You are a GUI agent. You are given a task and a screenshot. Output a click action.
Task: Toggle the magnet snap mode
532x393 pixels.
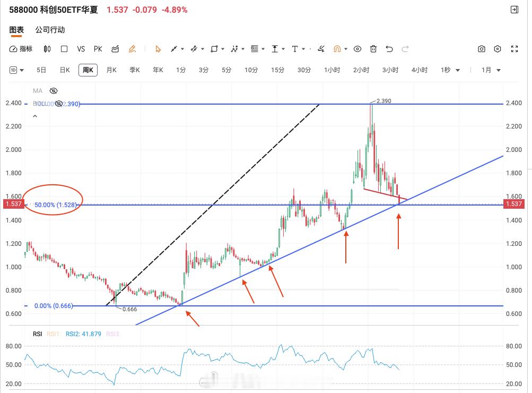337,49
